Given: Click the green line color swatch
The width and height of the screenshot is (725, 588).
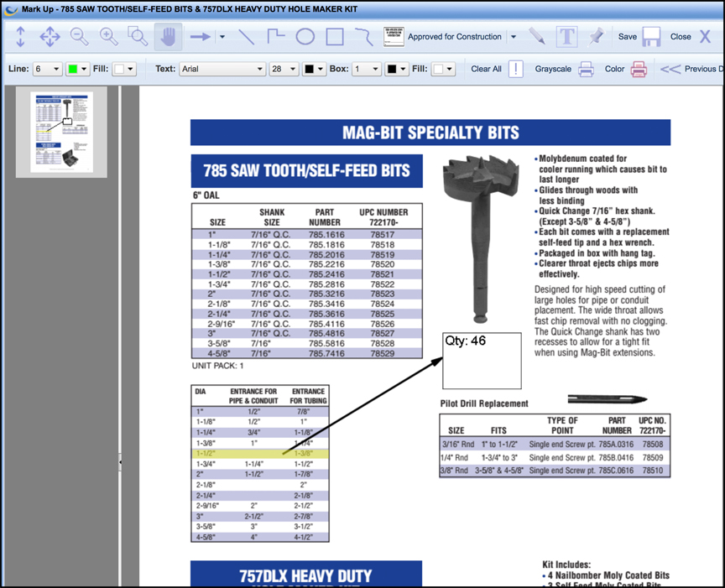Looking at the screenshot, I should (x=73, y=69).
